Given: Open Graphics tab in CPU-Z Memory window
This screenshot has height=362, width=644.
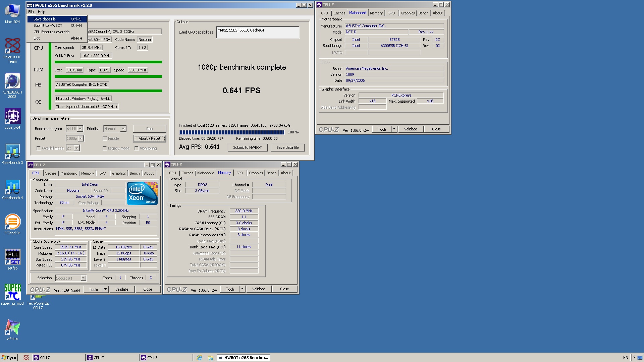Looking at the screenshot, I should 256,173.
